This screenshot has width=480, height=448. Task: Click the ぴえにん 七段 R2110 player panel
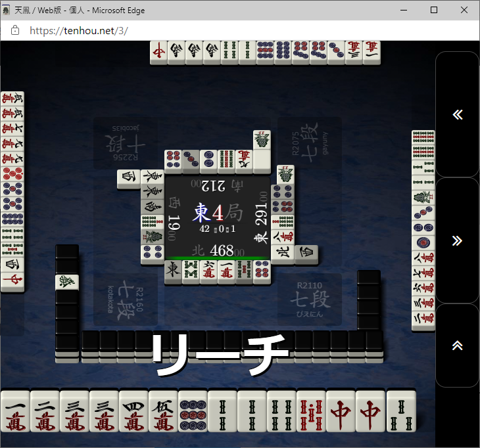pos(310,300)
